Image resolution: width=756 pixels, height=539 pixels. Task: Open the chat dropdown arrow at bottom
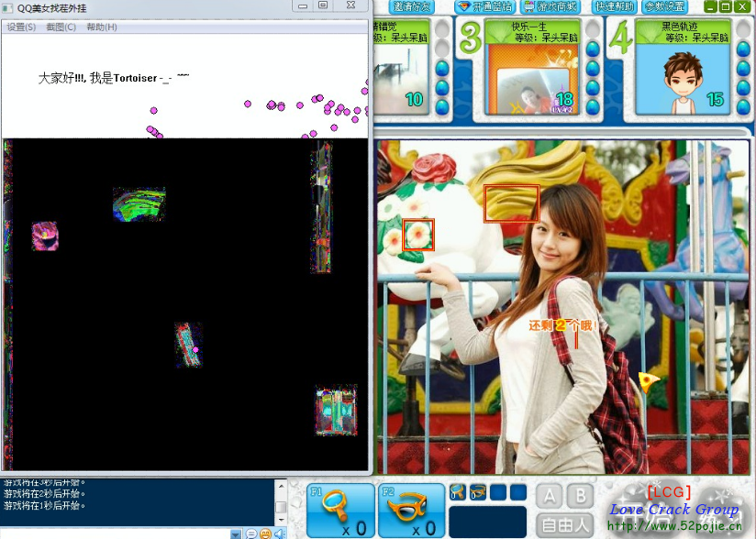[236, 533]
